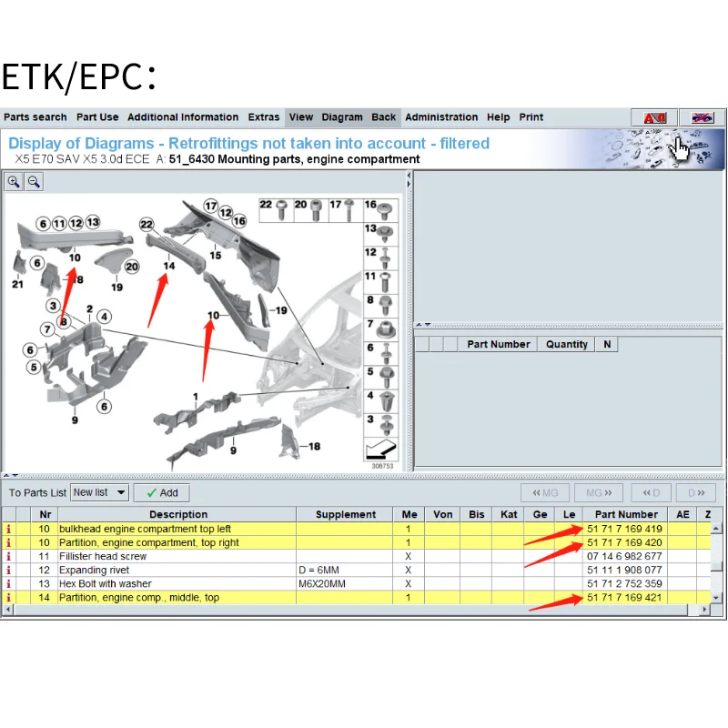Click the next main group MG button
Viewport: 728px width, 728px height.
point(599,493)
